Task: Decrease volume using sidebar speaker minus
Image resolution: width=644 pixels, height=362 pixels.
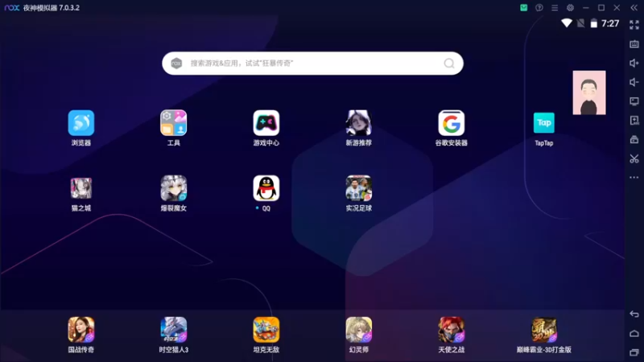Action: (x=634, y=82)
